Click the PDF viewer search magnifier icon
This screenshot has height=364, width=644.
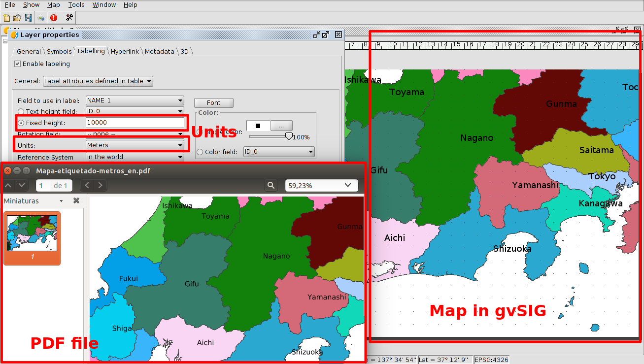pyautogui.click(x=271, y=185)
